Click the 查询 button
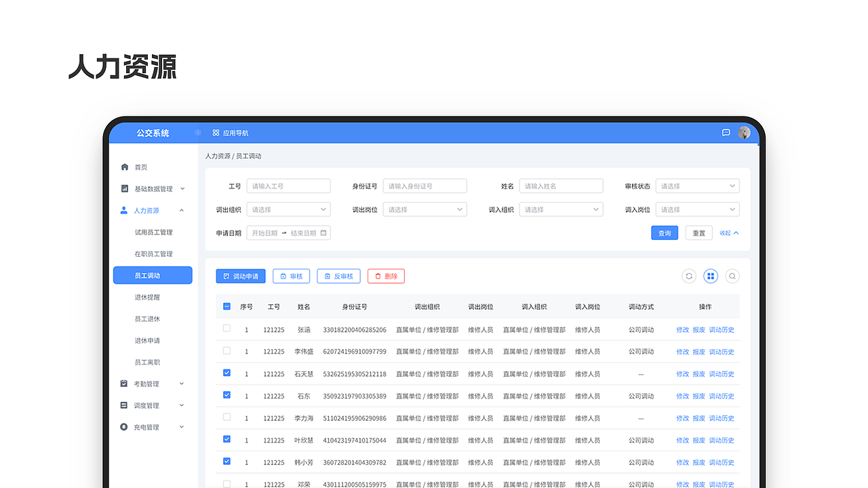 tap(665, 233)
